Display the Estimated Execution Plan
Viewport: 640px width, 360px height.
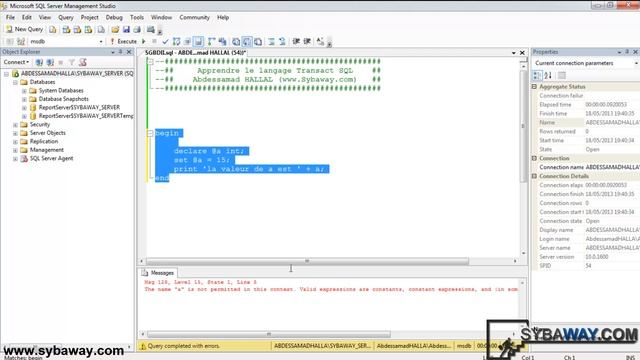[x=176, y=41]
